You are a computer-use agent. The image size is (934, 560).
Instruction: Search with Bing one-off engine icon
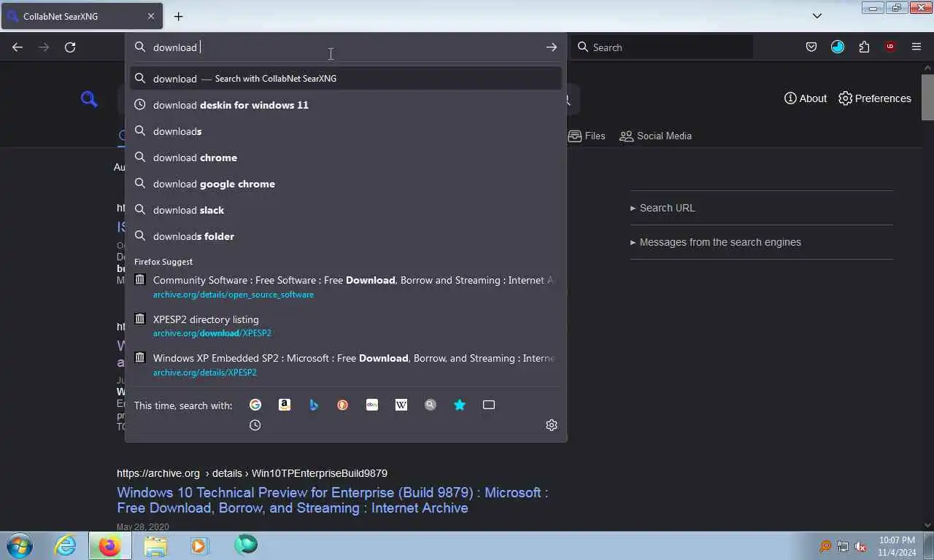click(x=314, y=405)
